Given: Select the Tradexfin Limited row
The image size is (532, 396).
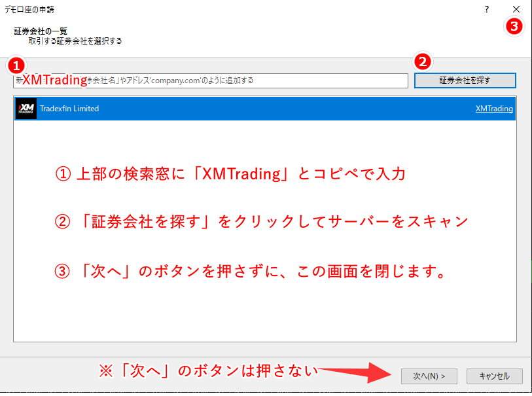Looking at the screenshot, I should 265,109.
